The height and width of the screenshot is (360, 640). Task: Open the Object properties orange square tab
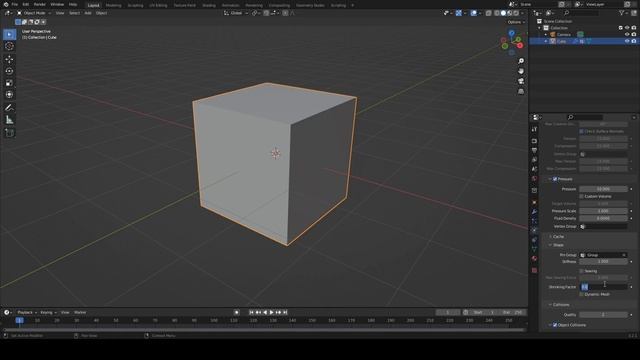534,202
